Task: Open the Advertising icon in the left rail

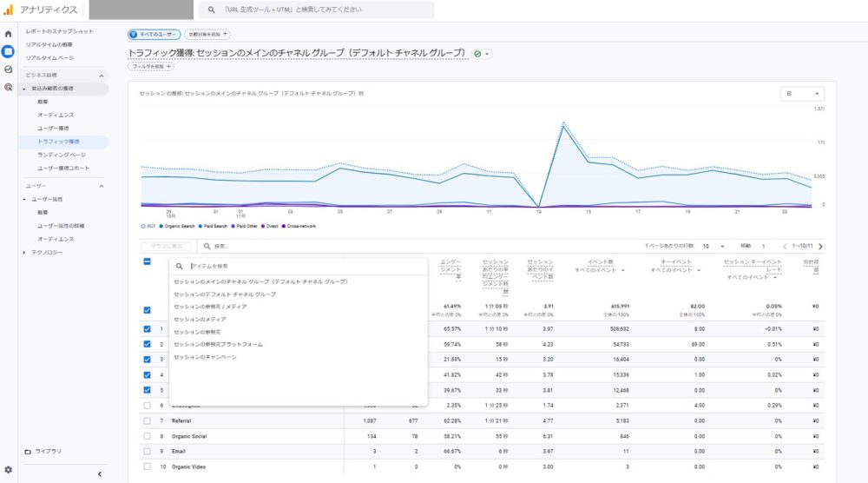Action: (8, 87)
